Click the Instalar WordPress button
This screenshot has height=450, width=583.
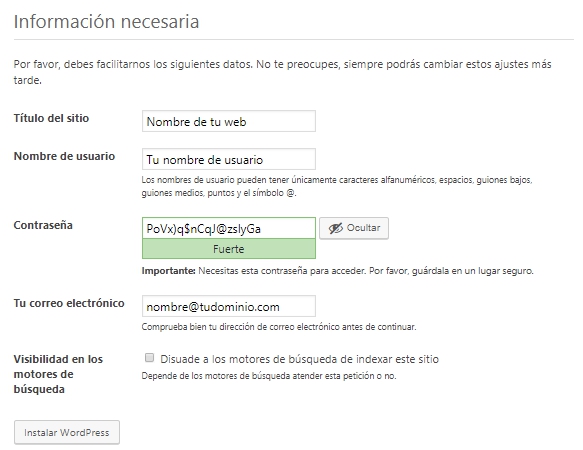tap(67, 432)
